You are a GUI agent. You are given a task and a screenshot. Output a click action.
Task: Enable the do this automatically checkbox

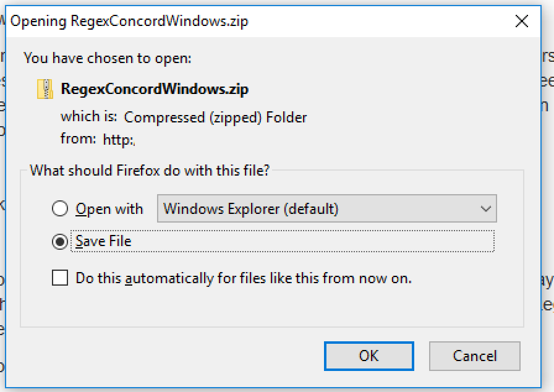(x=60, y=278)
